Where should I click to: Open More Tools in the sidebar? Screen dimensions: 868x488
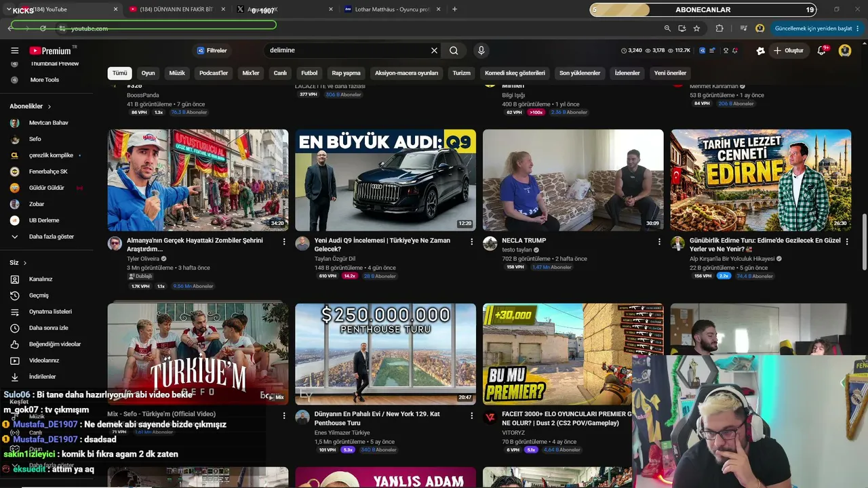[44, 80]
